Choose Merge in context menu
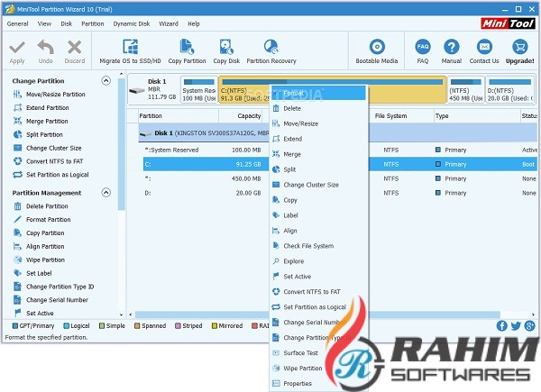The width and height of the screenshot is (541, 392). coord(318,154)
